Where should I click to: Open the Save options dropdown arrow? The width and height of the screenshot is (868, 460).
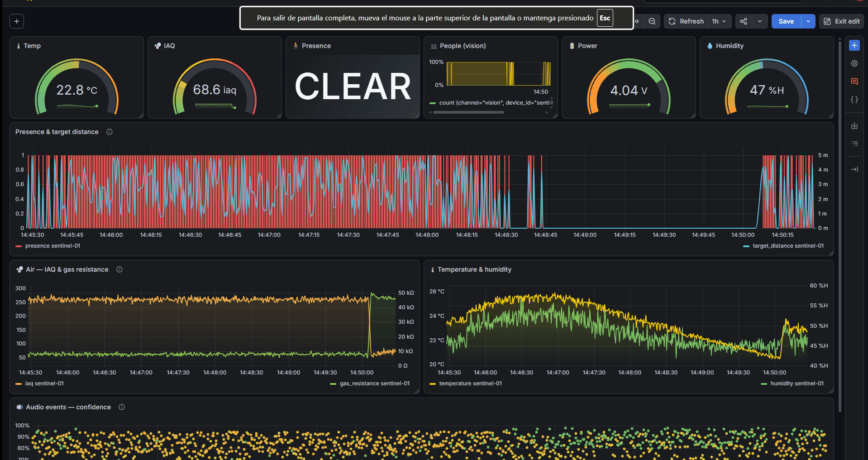pyautogui.click(x=808, y=21)
